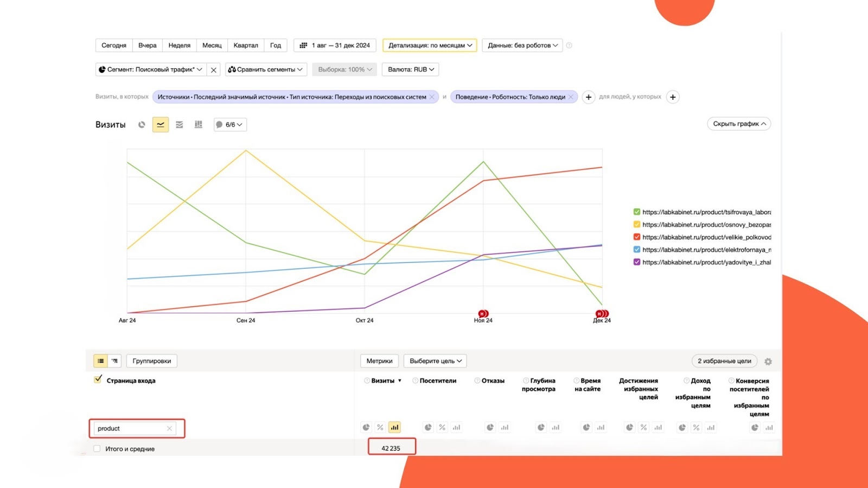
Task: Untick the Страница входа checkbox
Action: (98, 380)
